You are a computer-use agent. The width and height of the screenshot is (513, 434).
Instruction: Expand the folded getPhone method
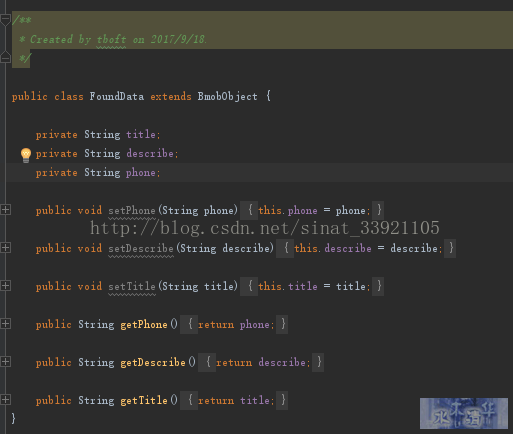(x=5, y=324)
